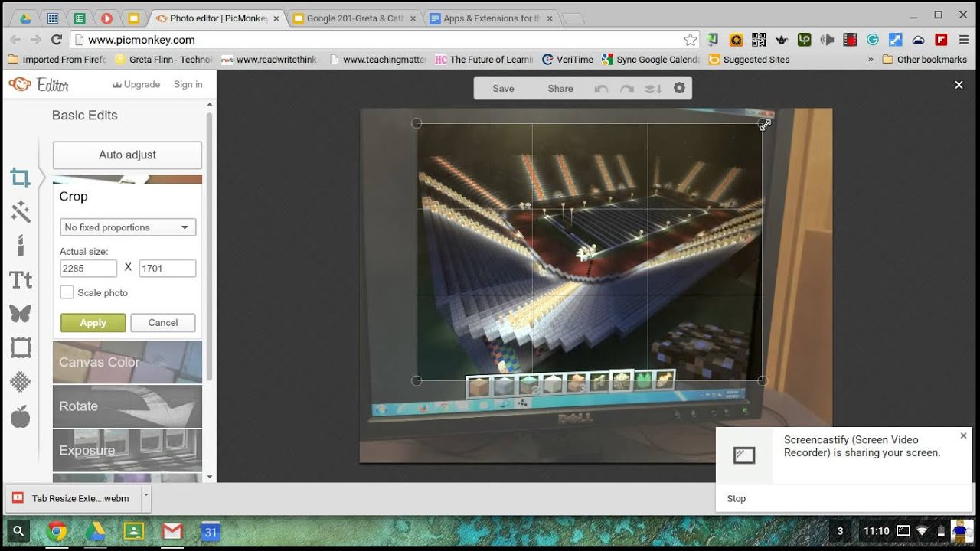Click the Screencastify film extension icon

(x=850, y=40)
